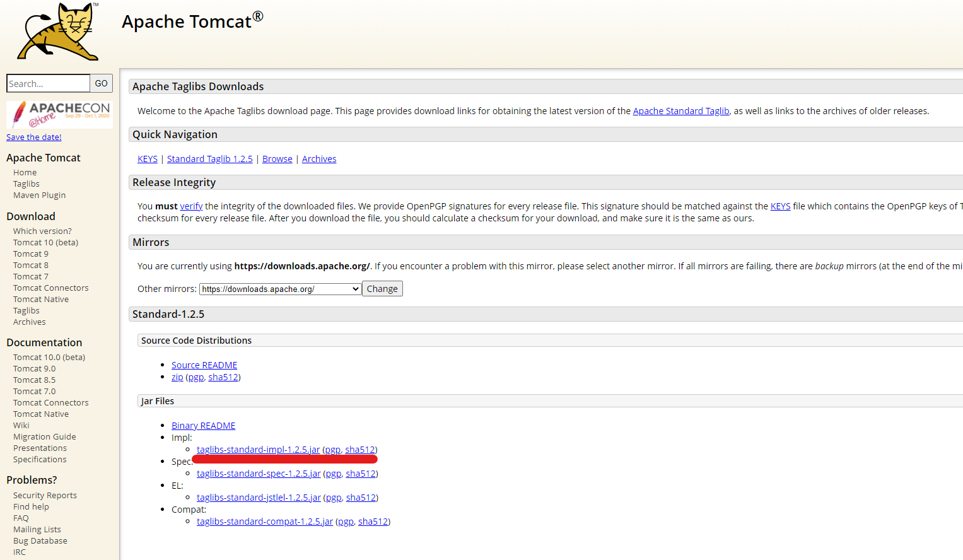
Task: Open pgp signature for impl jar
Action: click(333, 450)
